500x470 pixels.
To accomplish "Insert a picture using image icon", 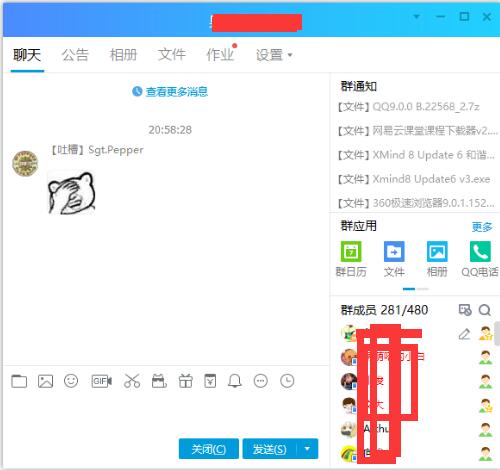I will (45, 381).
